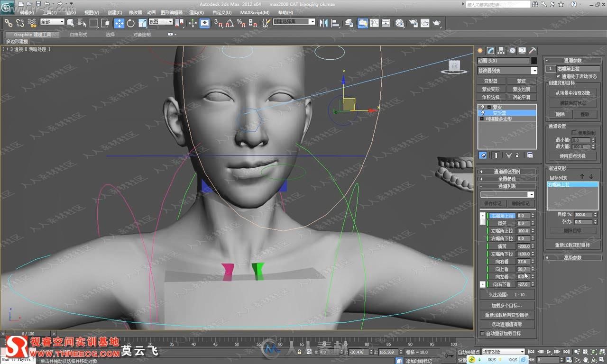Activate the Select and Rotate tool
This screenshot has width=607, height=364.
pos(130,22)
